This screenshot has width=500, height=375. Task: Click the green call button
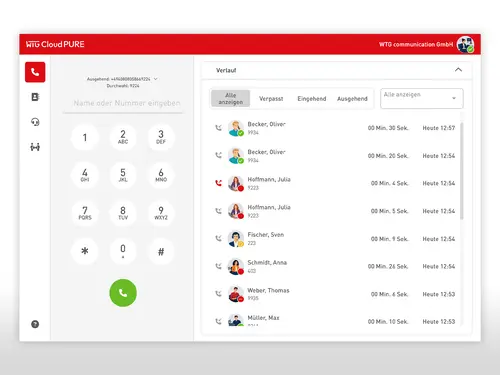click(123, 293)
